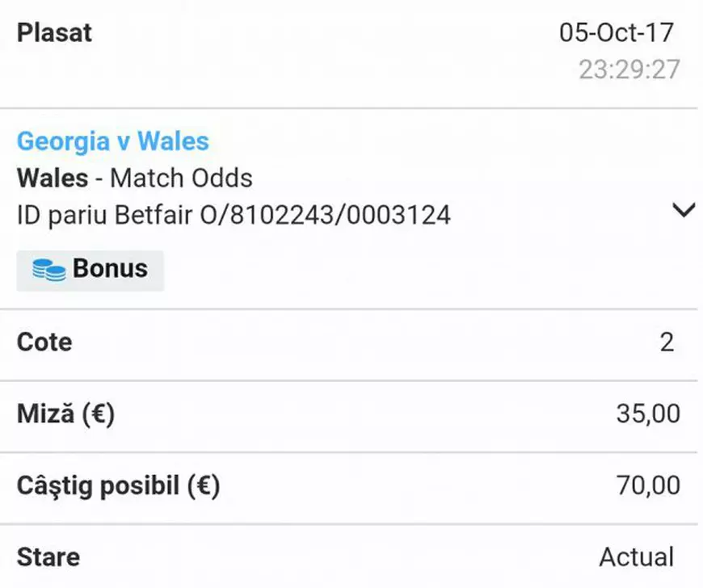Viewport: 703px width, 588px height.
Task: Click the Georgia team name in the title
Action: pos(63,141)
